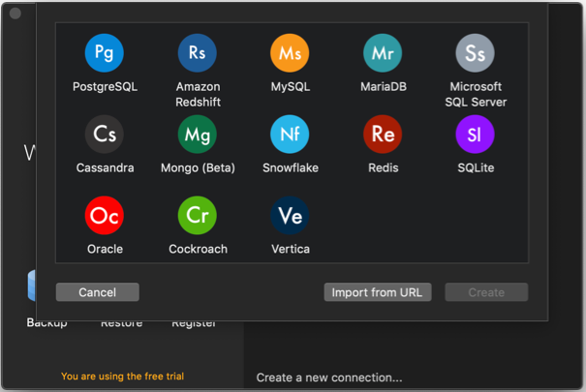Select the PostgreSQL Pg icon

click(x=105, y=52)
